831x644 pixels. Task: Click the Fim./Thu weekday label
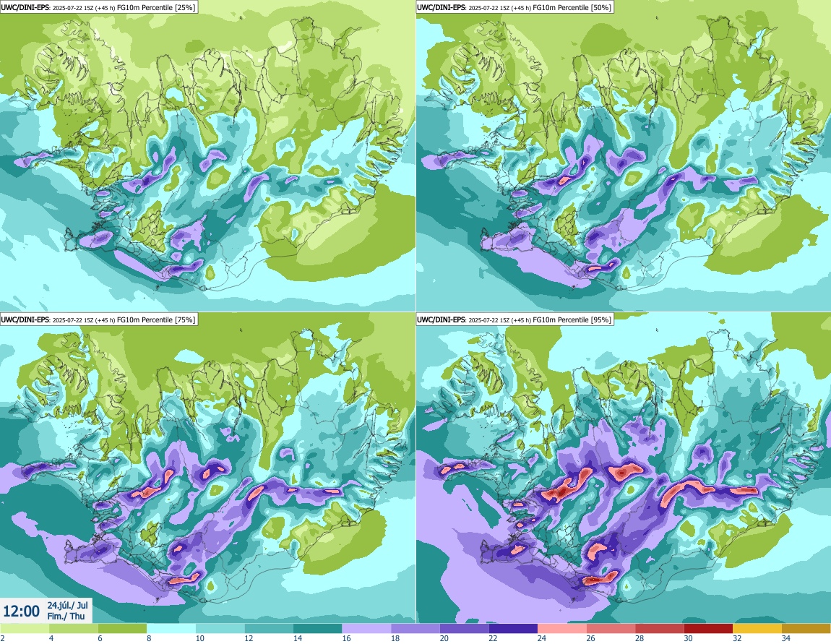pos(66,616)
